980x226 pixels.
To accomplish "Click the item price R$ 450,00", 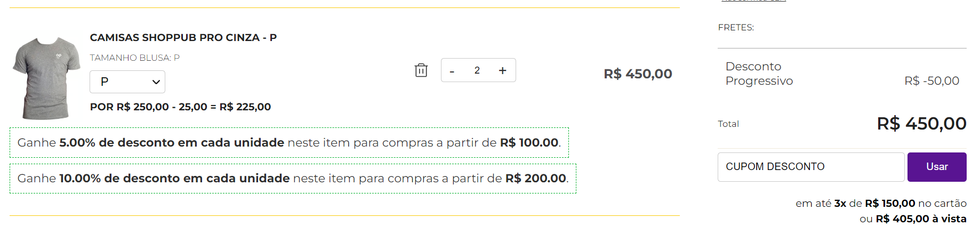I will (x=638, y=74).
